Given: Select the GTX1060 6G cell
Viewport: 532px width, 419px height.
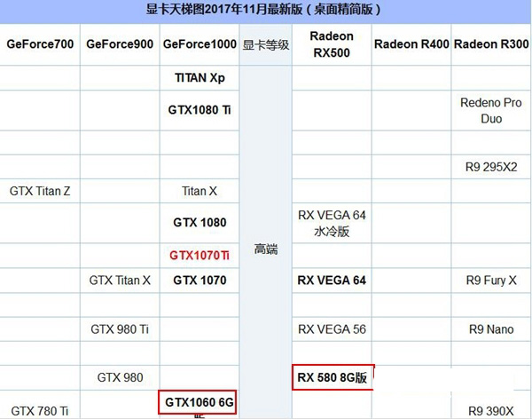Looking at the screenshot, I should pyautogui.click(x=198, y=402).
